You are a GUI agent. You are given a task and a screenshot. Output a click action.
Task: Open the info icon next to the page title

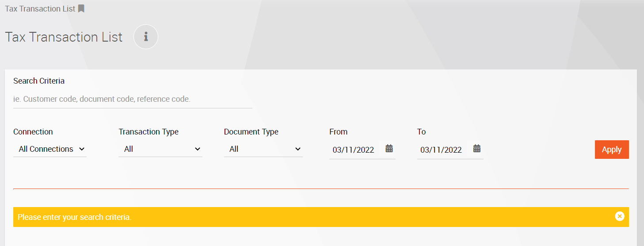[146, 37]
